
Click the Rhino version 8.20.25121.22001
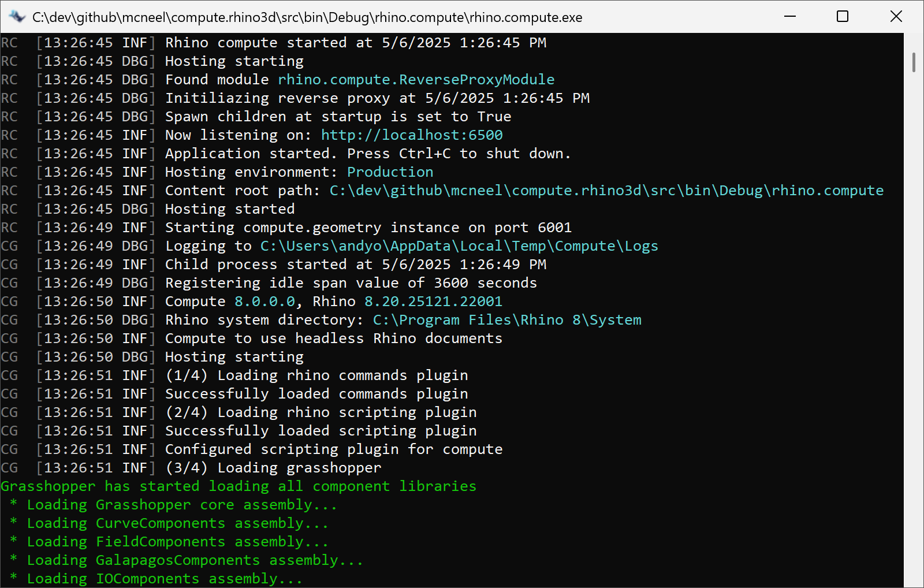(433, 302)
